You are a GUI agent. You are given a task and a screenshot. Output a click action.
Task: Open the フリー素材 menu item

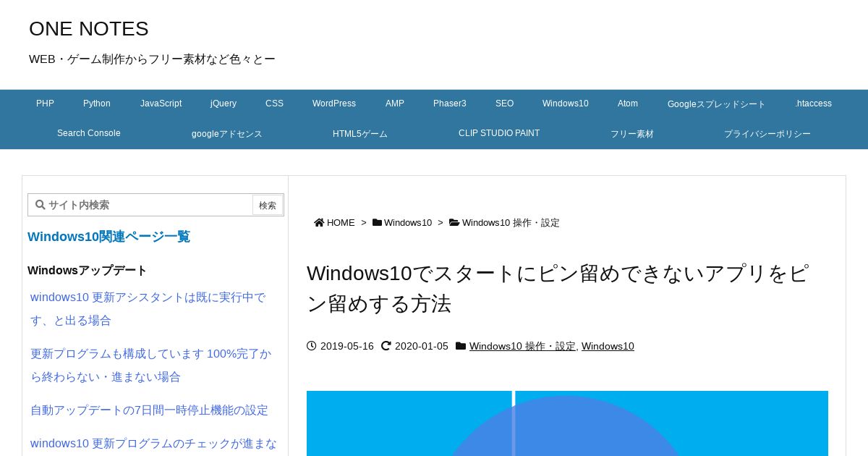point(632,134)
